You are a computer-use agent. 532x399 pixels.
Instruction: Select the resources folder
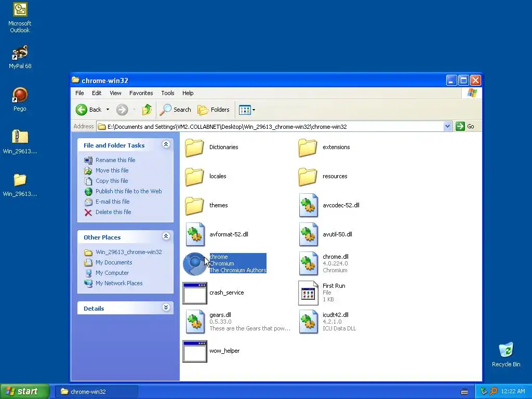(x=323, y=177)
